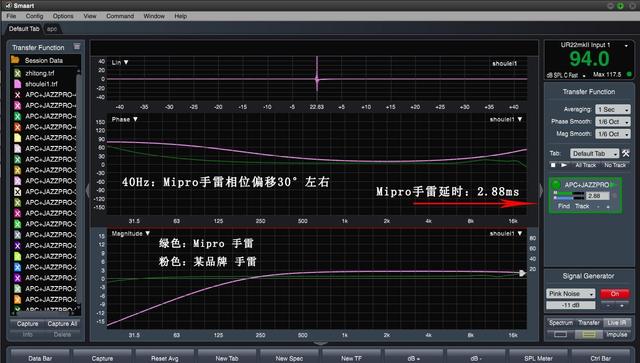
Task: Switch to the apo tab
Action: click(52, 29)
